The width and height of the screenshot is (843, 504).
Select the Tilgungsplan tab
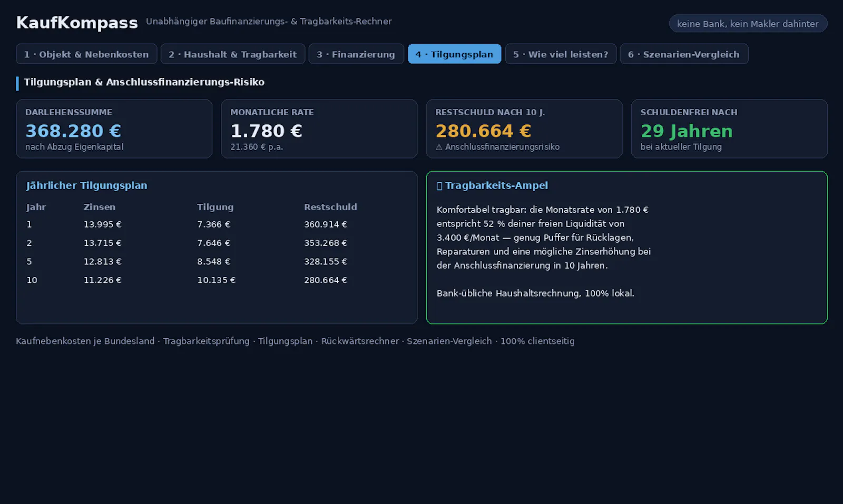pyautogui.click(x=455, y=54)
